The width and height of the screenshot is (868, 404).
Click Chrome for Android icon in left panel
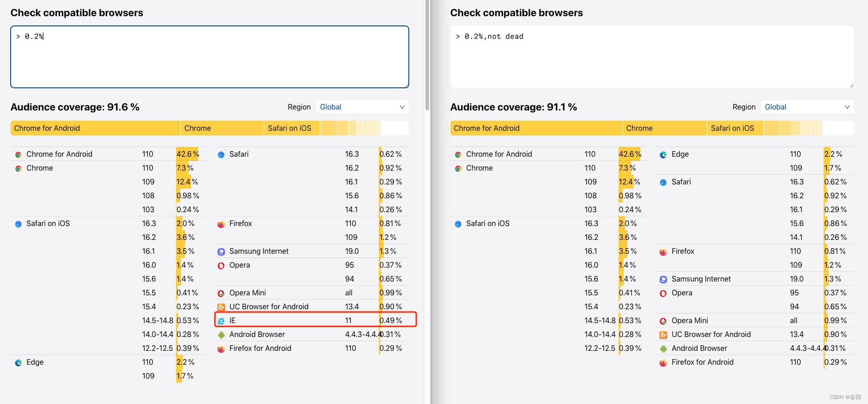point(18,155)
